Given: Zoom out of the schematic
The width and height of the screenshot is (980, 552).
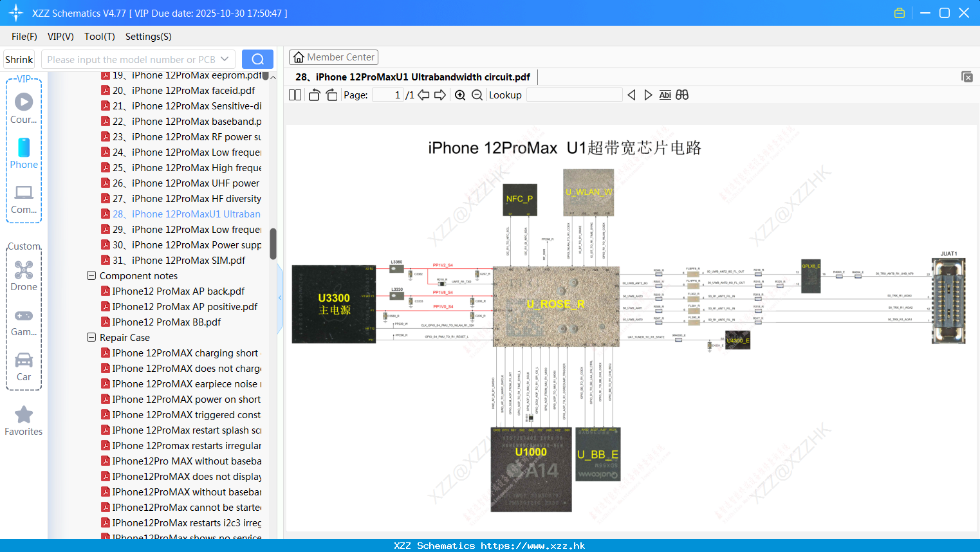Looking at the screenshot, I should (477, 95).
